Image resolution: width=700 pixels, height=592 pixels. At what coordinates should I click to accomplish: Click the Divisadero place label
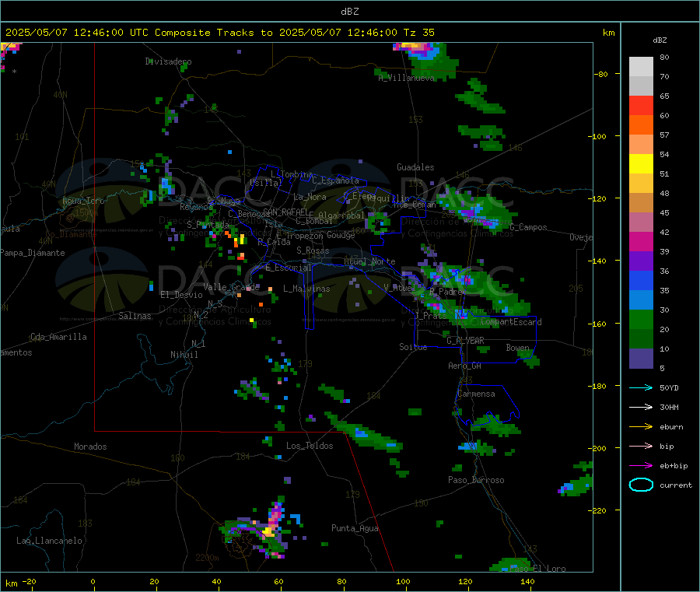[x=168, y=61]
